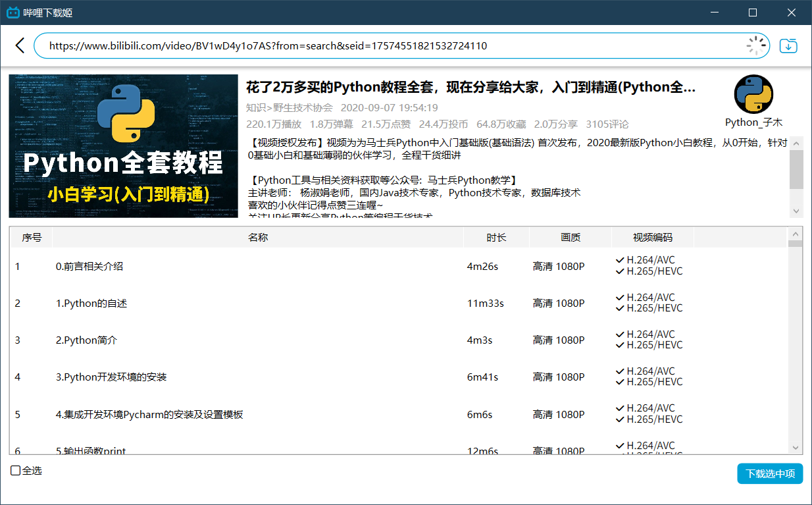Click the description scrollbar up arrow
812x505 pixels.
(x=796, y=143)
